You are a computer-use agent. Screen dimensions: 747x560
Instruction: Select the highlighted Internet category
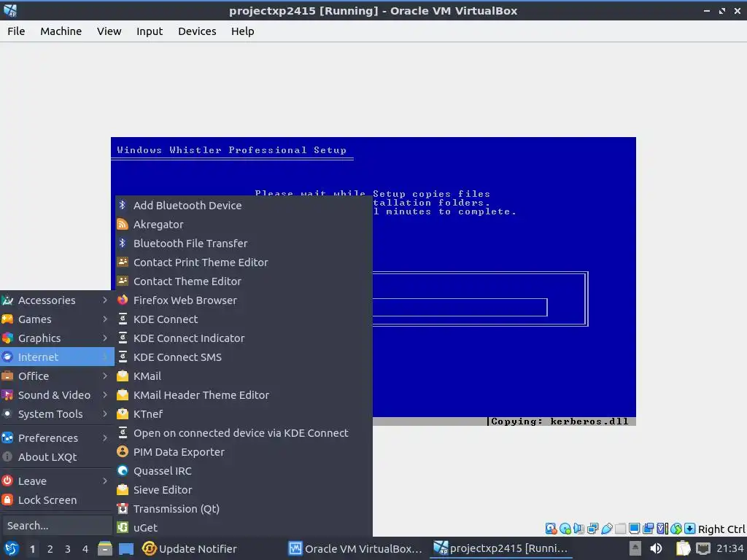pyautogui.click(x=57, y=357)
